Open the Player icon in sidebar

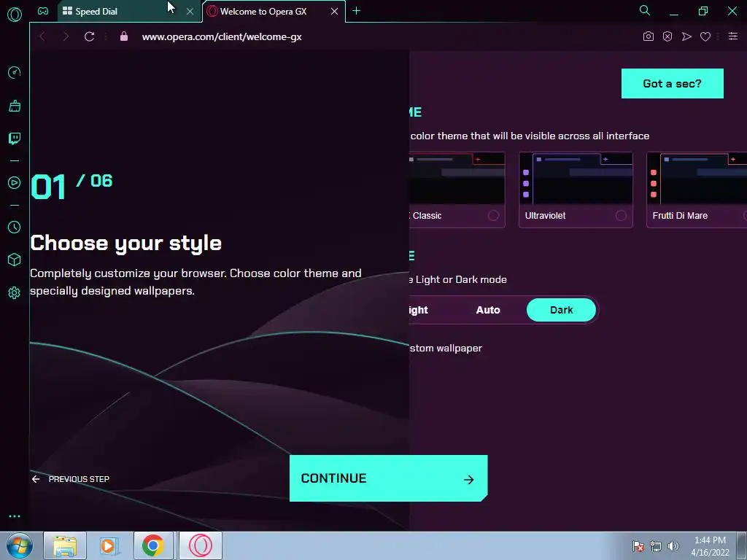coord(15,183)
